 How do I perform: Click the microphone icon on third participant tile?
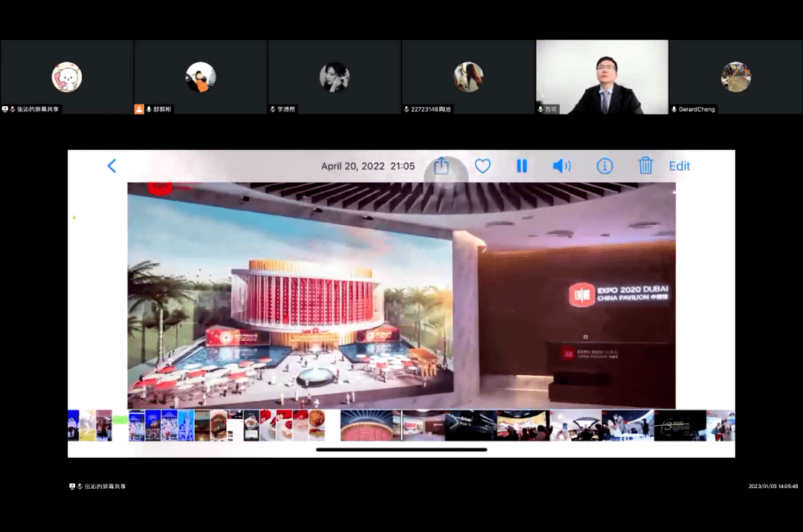click(x=273, y=109)
